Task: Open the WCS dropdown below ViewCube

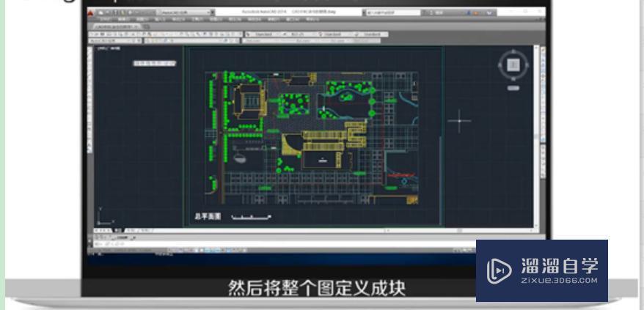Action: coord(513,88)
